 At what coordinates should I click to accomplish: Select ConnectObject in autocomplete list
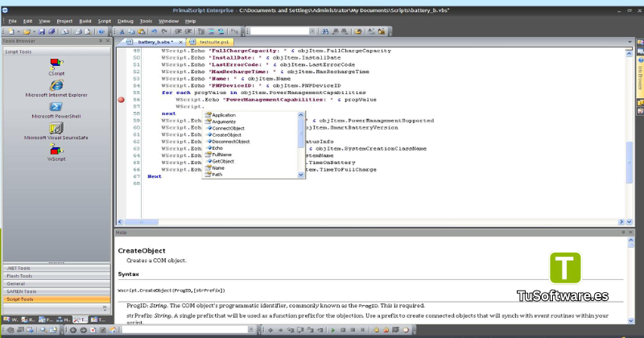point(228,129)
